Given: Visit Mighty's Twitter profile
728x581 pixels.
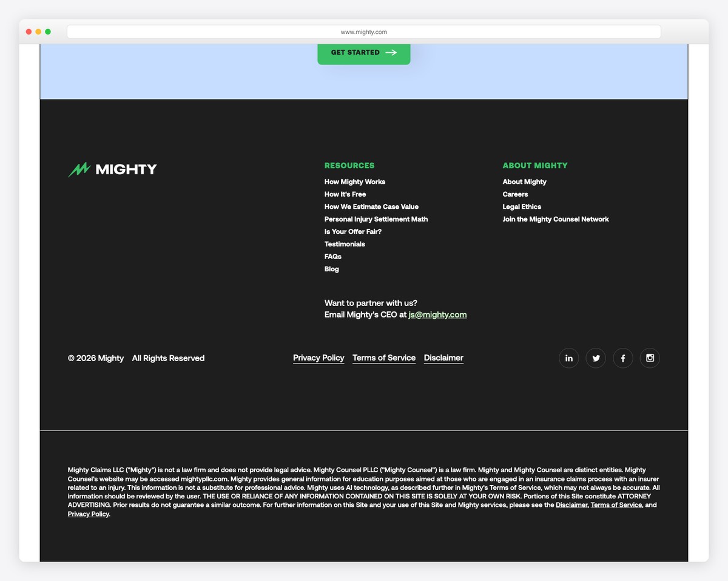Looking at the screenshot, I should 596,358.
